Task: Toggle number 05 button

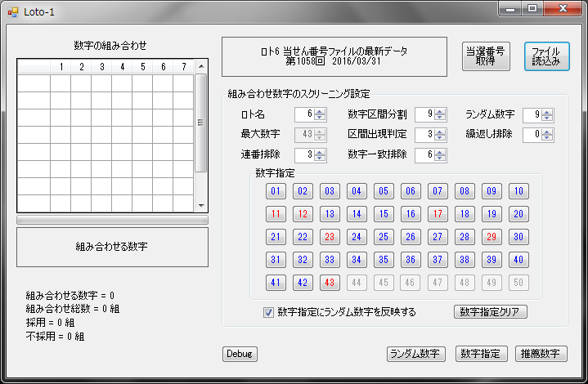Action: [384, 191]
